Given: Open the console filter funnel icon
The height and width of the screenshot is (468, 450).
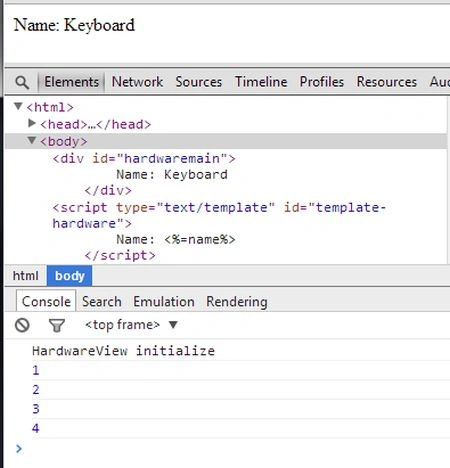Looking at the screenshot, I should click(57, 325).
